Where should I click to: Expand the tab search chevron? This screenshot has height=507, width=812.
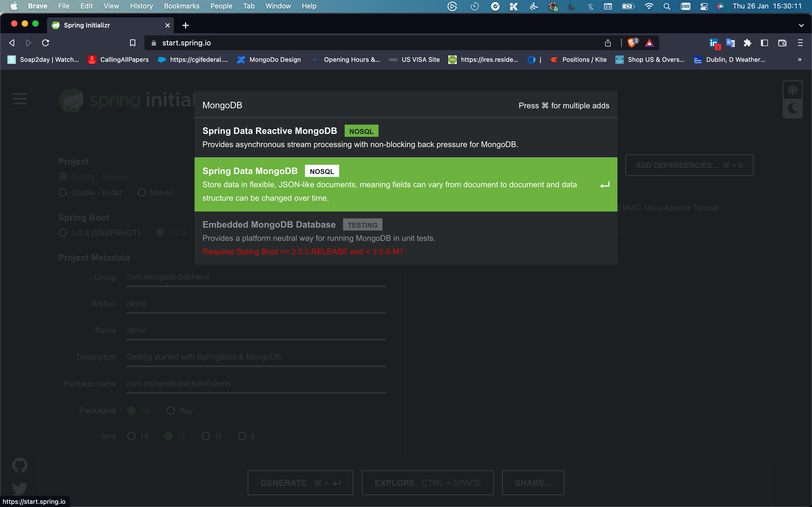click(x=801, y=25)
